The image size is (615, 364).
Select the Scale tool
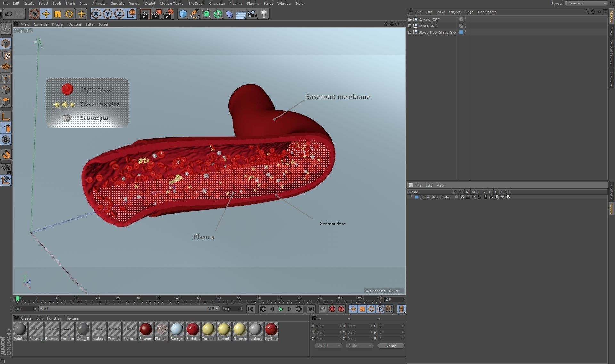(58, 14)
